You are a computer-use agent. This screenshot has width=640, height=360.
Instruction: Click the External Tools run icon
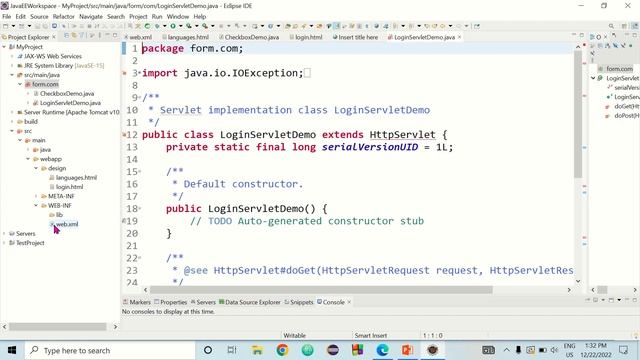coord(205,26)
